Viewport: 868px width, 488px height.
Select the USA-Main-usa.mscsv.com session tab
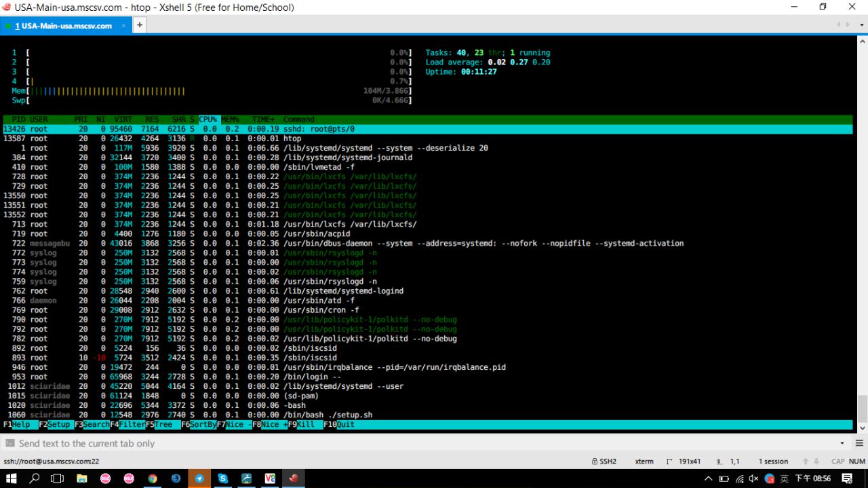(x=63, y=26)
